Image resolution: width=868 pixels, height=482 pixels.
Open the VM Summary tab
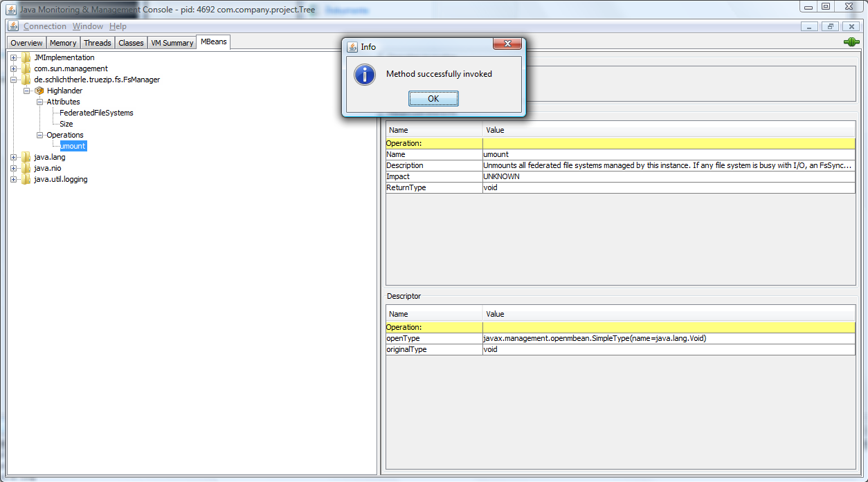tap(172, 43)
